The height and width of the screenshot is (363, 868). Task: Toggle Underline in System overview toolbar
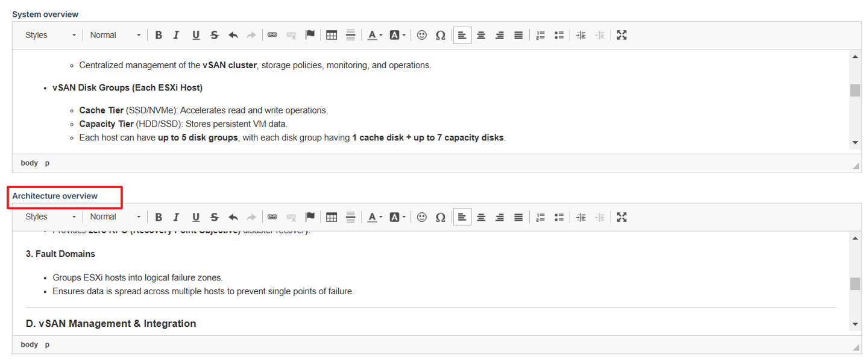click(196, 35)
